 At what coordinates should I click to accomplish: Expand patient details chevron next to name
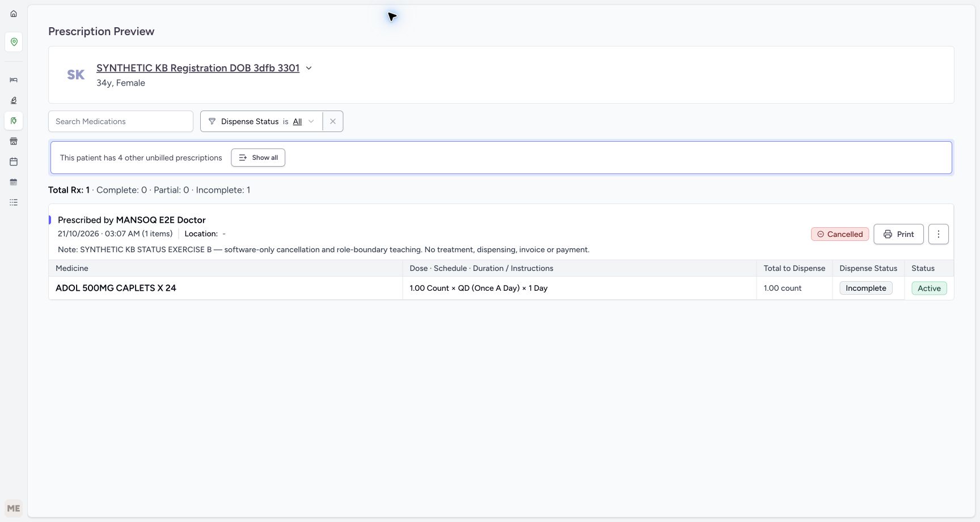[309, 68]
